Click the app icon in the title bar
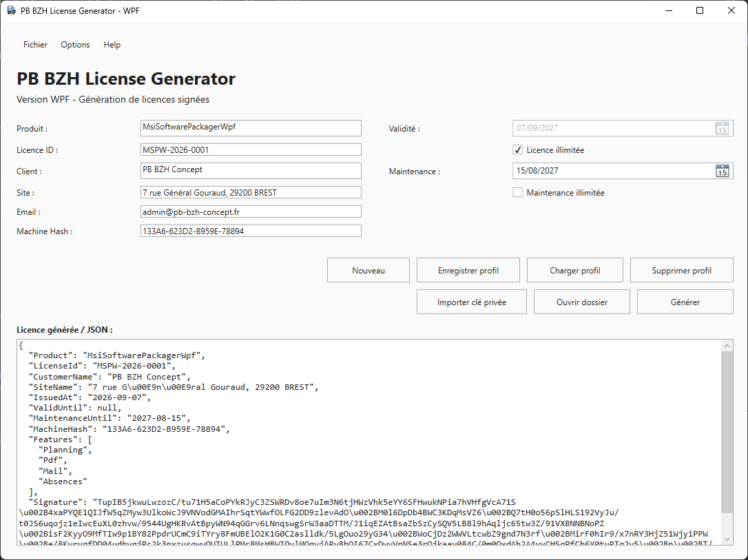This screenshot has height=560, width=748. pos(12,10)
